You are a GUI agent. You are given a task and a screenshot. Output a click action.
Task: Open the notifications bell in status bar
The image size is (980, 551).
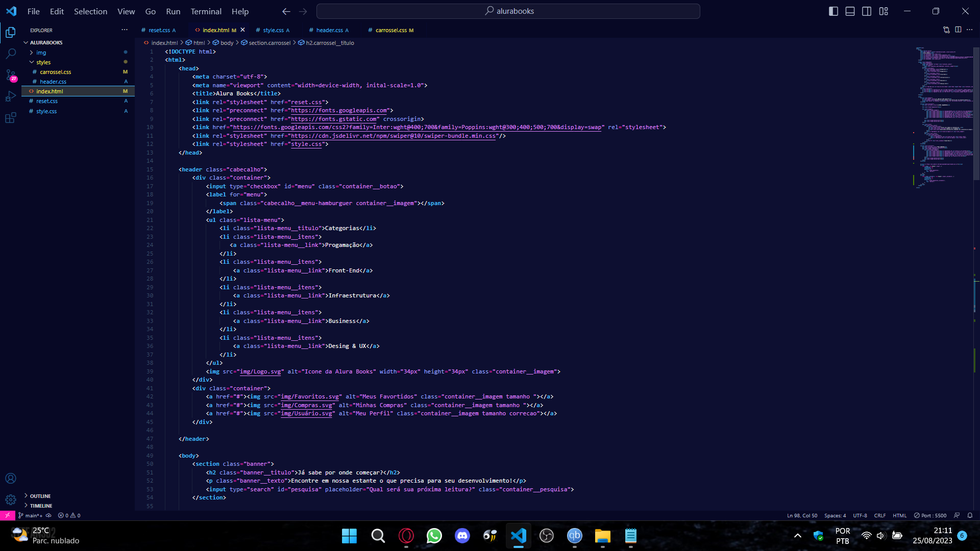[970, 515]
